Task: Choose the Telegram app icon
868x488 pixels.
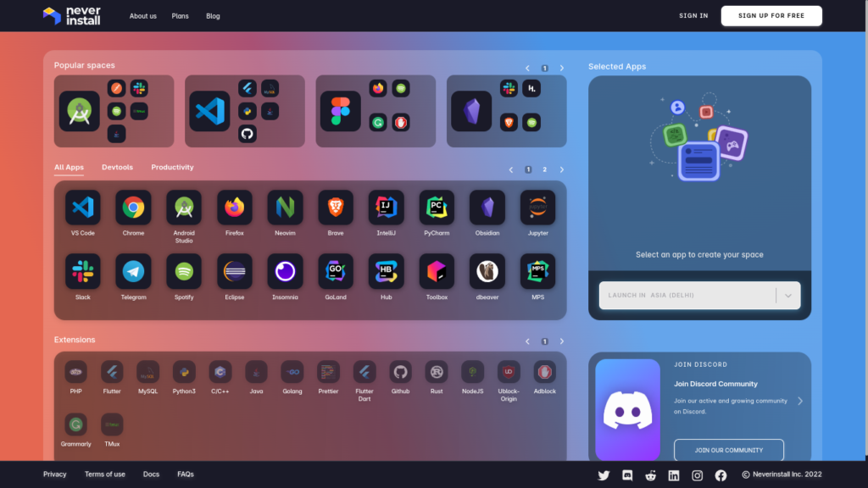Action: coord(133,271)
